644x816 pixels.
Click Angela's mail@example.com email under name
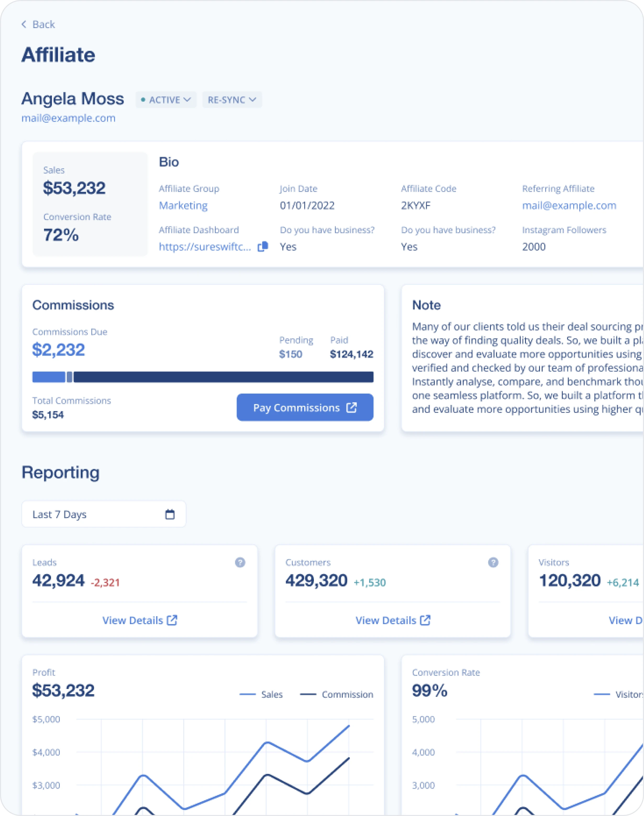point(68,118)
